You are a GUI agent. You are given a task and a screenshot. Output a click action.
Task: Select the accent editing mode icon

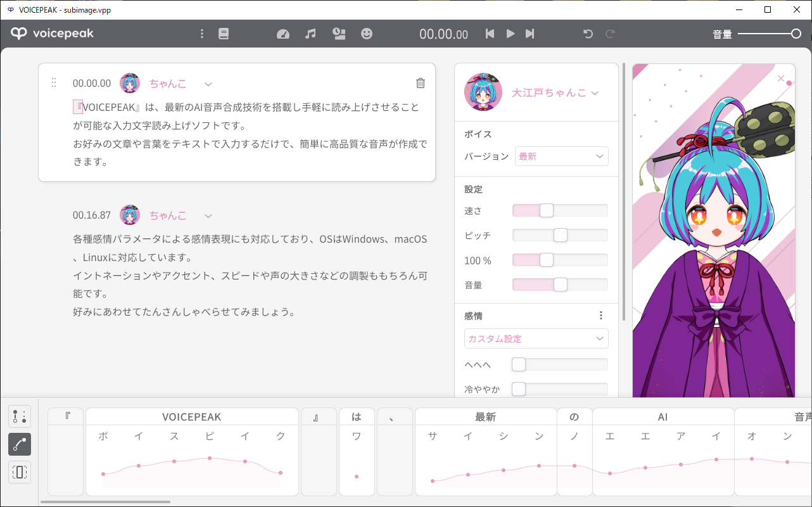(x=20, y=416)
